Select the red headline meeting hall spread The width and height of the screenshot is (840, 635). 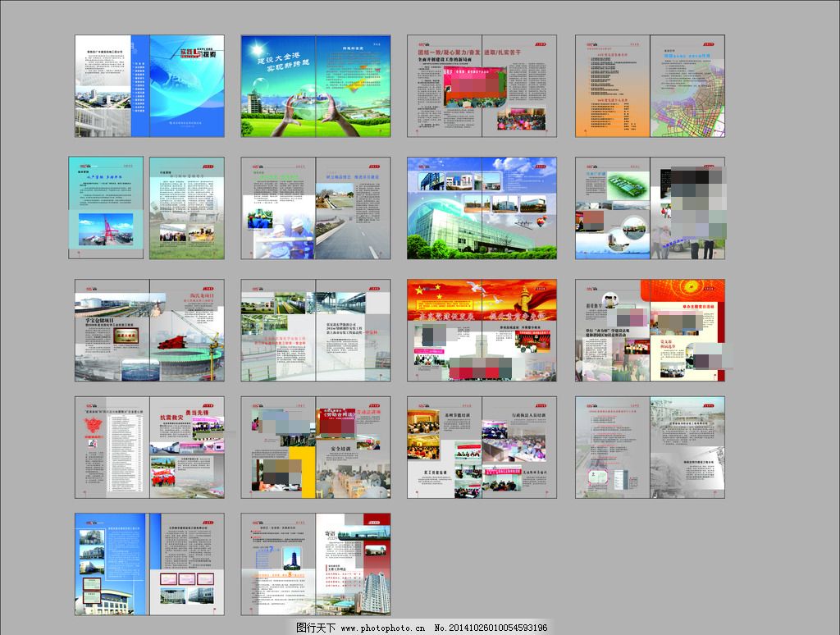tap(482, 85)
